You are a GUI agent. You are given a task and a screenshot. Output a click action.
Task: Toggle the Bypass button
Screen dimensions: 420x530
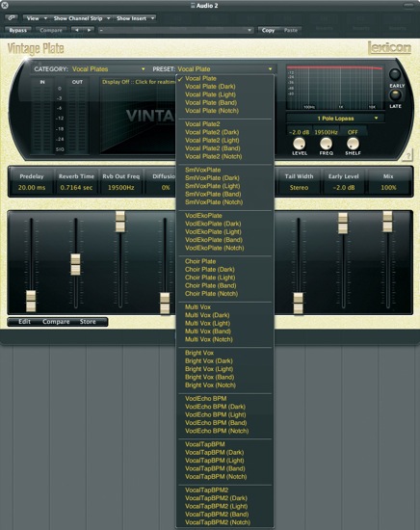pos(18,31)
